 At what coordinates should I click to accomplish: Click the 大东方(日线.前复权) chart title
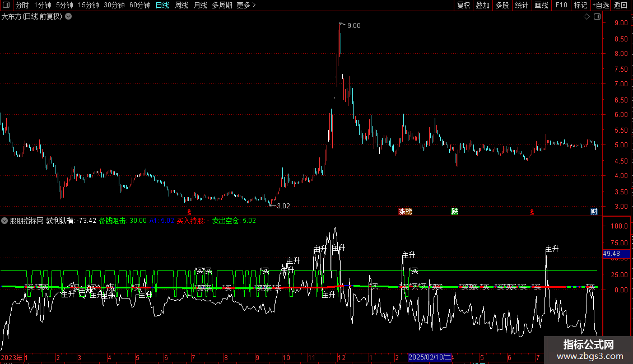pos(32,17)
